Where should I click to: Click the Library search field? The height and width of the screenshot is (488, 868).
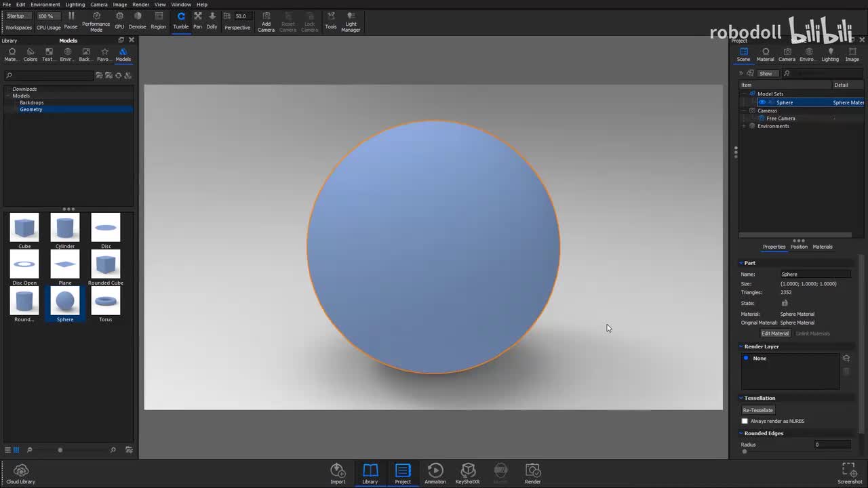point(49,75)
